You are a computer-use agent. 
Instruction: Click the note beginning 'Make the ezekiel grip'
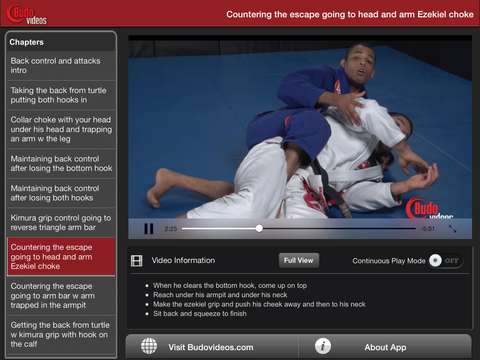coord(259,304)
